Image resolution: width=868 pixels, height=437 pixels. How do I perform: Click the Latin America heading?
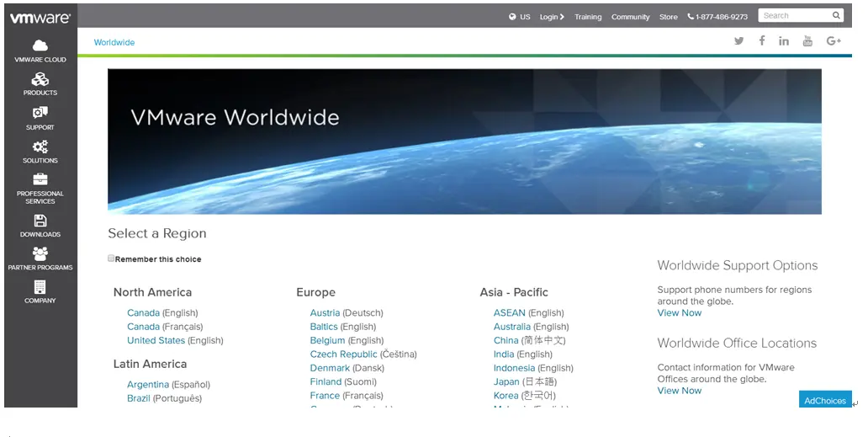tap(150, 364)
